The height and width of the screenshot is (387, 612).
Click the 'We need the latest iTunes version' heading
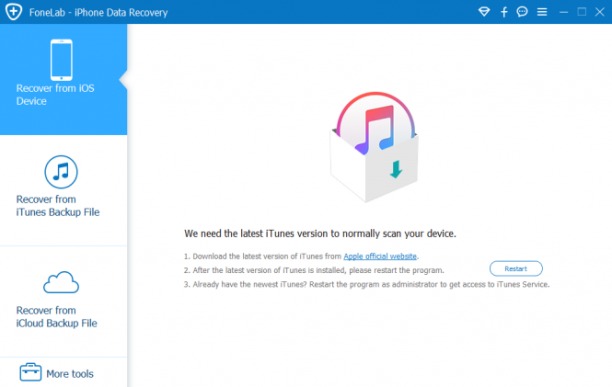(320, 234)
